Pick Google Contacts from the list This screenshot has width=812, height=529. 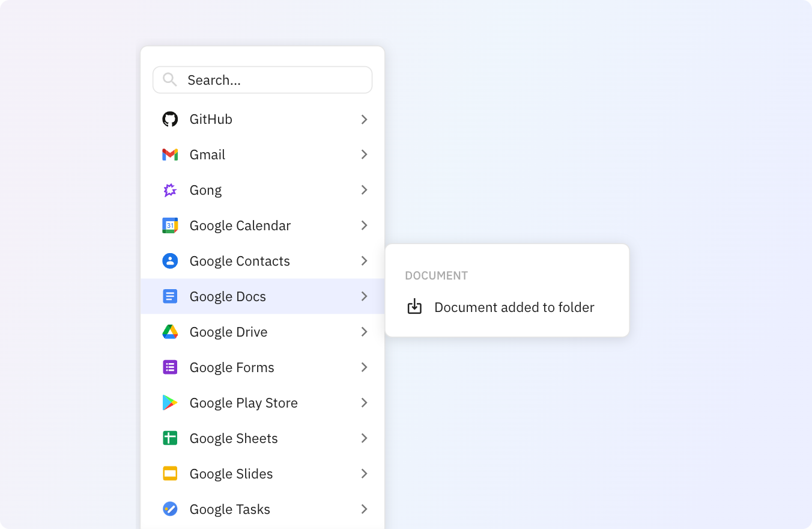point(262,261)
